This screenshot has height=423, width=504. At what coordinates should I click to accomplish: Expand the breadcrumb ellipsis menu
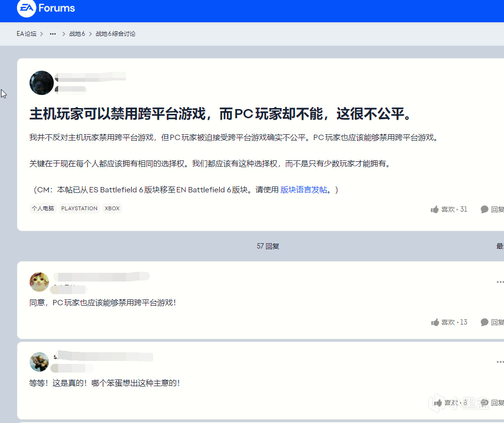click(x=53, y=34)
